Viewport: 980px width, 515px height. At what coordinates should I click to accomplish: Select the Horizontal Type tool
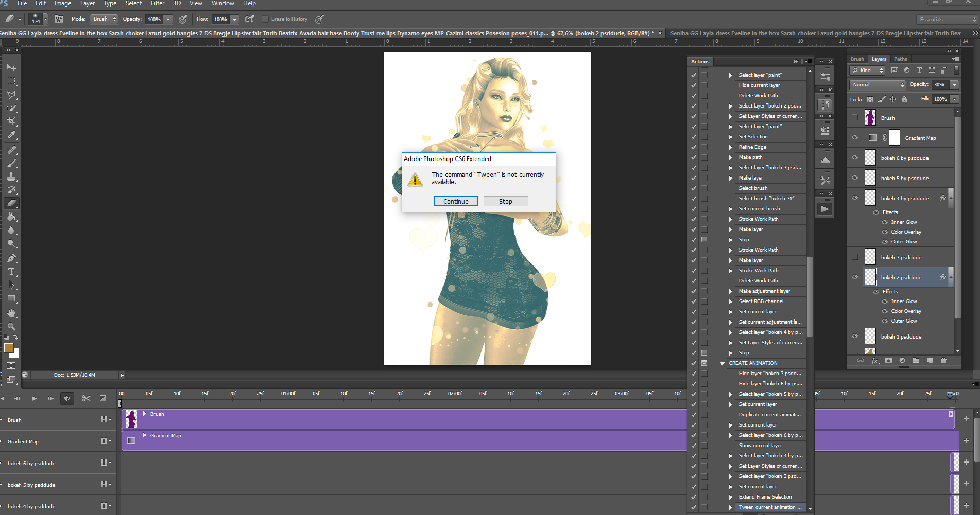point(11,272)
